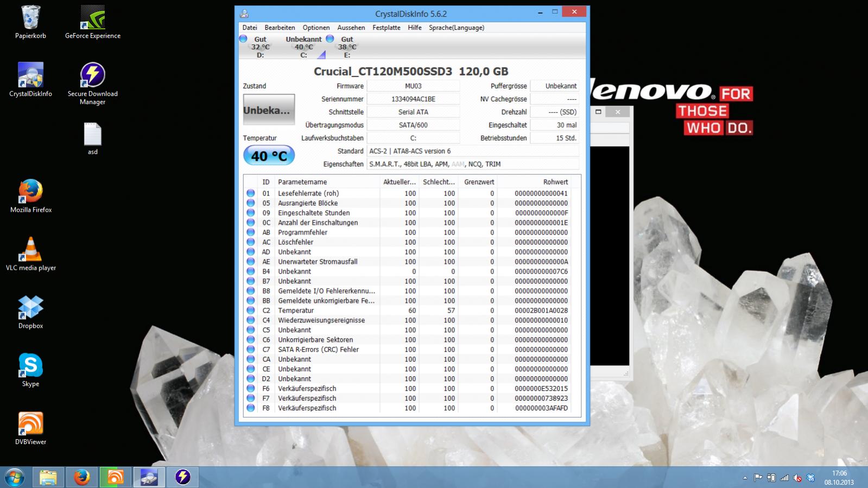Viewport: 868px width, 488px height.
Task: Open Secure Download Manager shortcut
Action: pos(93,84)
